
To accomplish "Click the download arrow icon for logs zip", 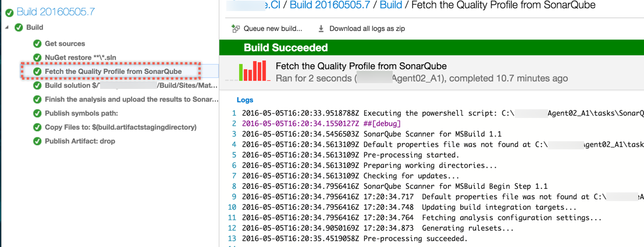I will (321, 28).
